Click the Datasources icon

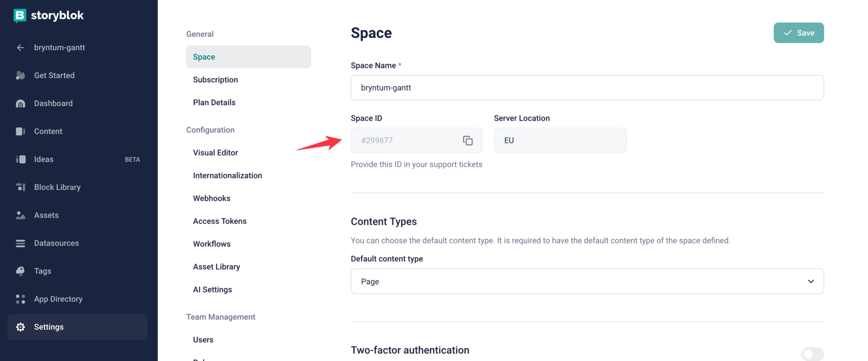coord(20,243)
